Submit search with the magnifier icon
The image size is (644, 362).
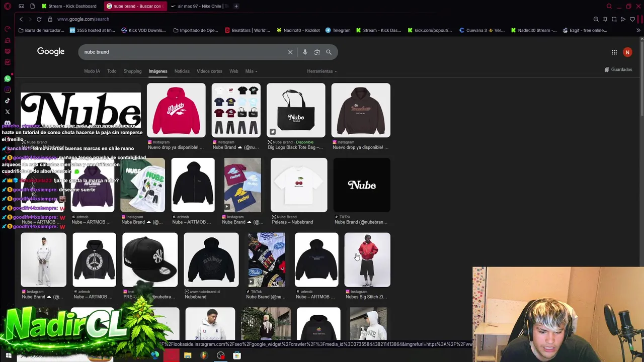[329, 52]
